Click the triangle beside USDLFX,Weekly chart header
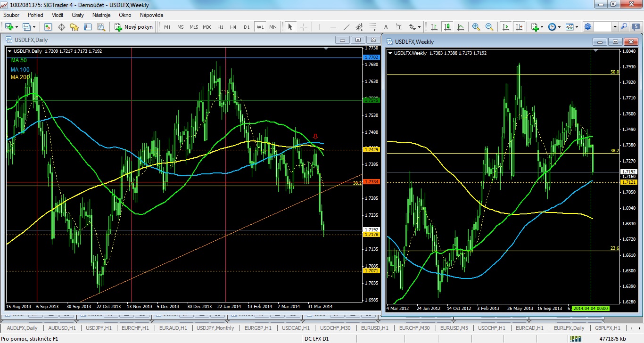 point(390,53)
